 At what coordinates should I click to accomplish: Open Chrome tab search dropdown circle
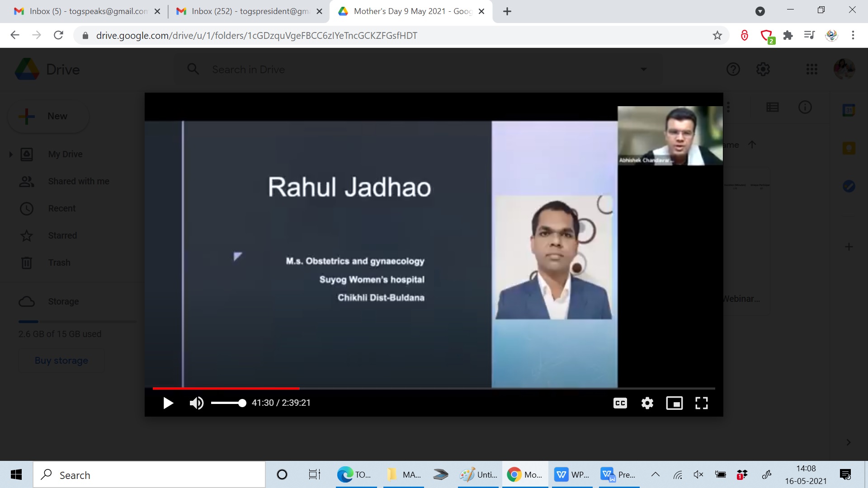click(760, 11)
